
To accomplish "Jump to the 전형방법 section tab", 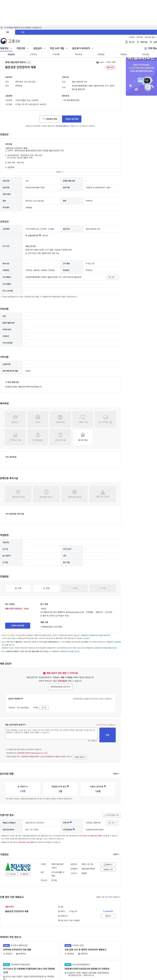I will pos(101,54).
